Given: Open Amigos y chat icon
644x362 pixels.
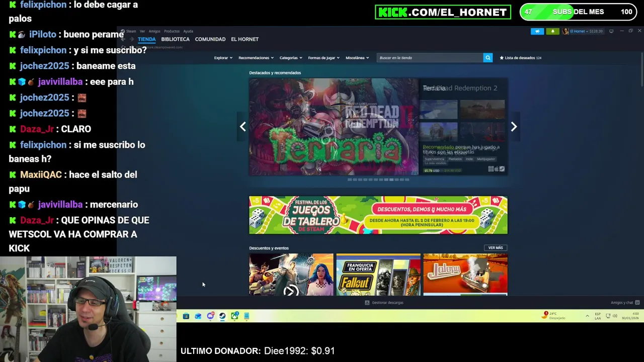Looking at the screenshot, I should (x=637, y=303).
